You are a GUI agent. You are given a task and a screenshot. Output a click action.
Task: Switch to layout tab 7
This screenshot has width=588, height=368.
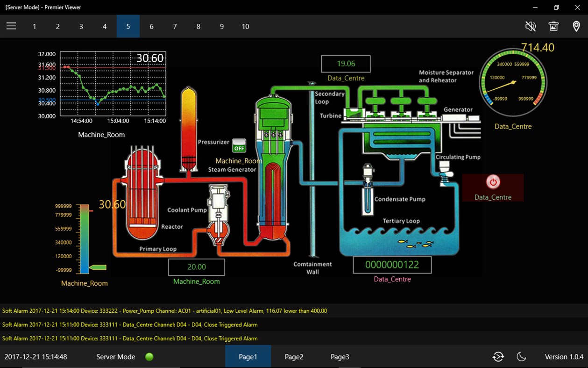click(175, 26)
